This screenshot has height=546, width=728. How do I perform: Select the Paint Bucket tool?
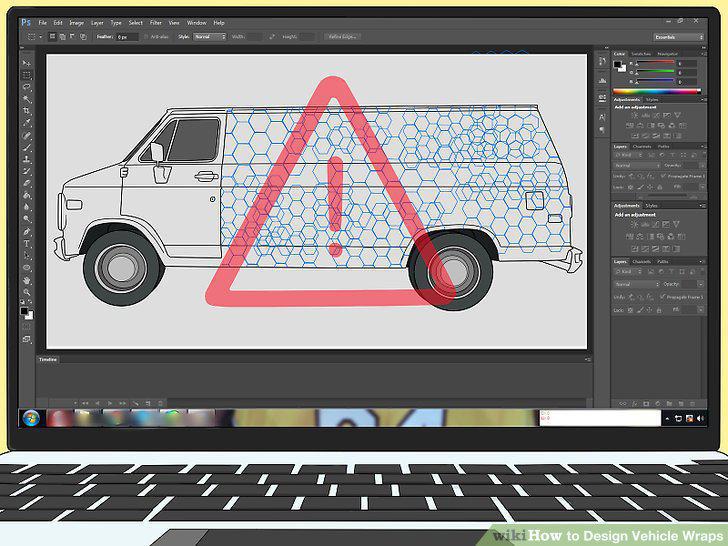26,195
